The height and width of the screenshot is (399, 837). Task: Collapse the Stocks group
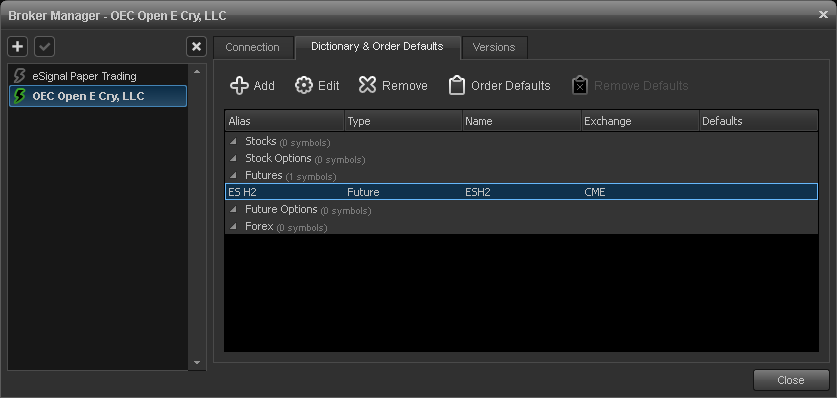pos(233,142)
